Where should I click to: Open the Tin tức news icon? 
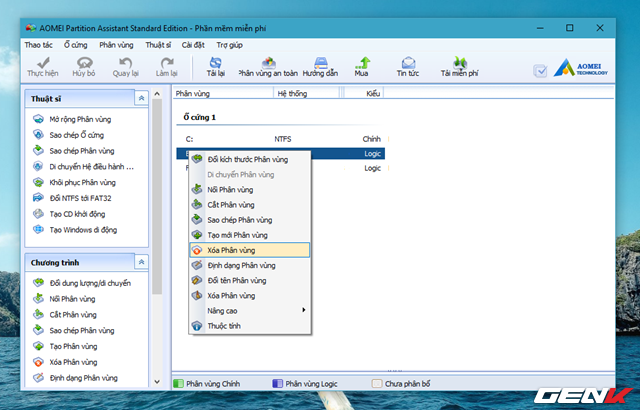408,67
